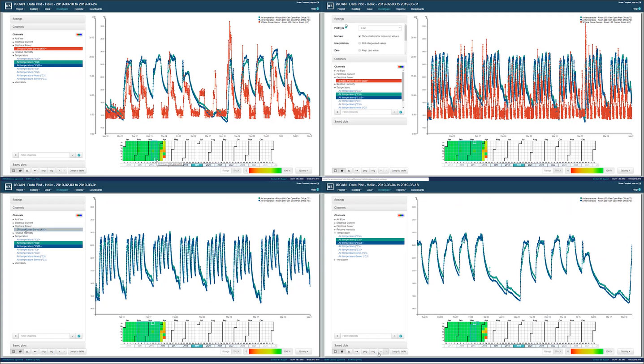This screenshot has width=644, height=364.
Task: Open filter help icon in top-left window
Action: 79,155
